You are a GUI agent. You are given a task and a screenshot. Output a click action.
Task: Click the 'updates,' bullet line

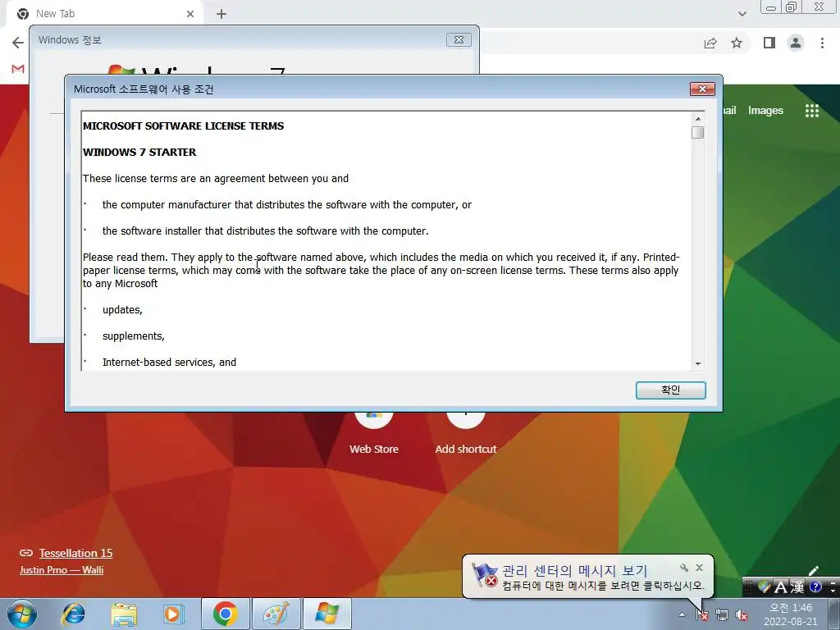122,309
